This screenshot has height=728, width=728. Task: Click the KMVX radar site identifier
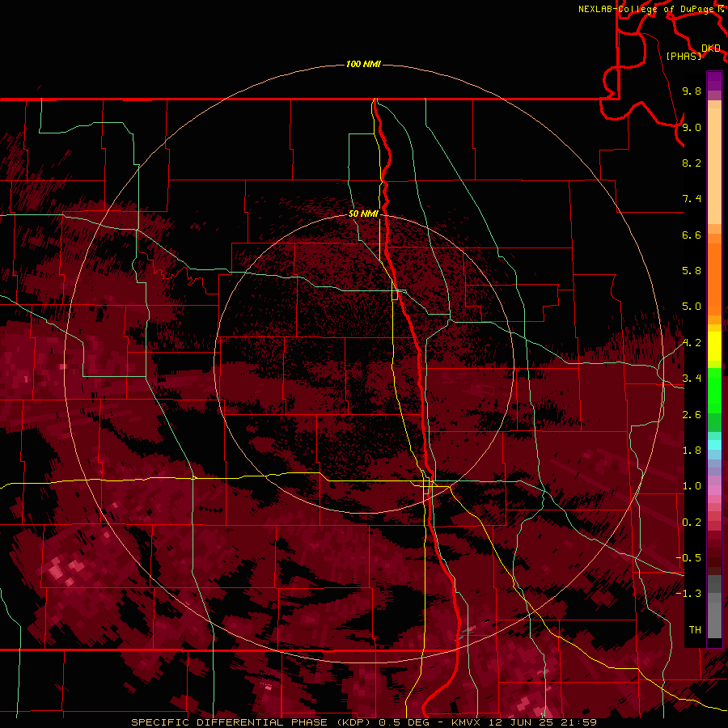coord(466,722)
